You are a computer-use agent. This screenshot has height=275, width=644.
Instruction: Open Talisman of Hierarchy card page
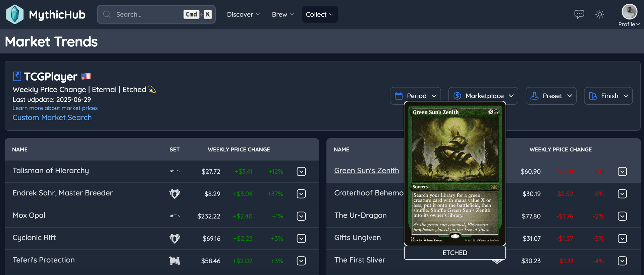(x=51, y=171)
